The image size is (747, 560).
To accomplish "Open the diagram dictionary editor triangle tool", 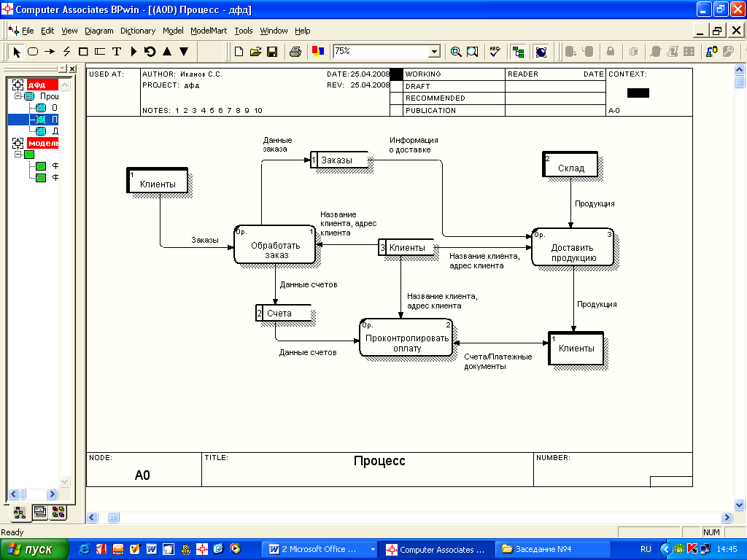I will (133, 52).
